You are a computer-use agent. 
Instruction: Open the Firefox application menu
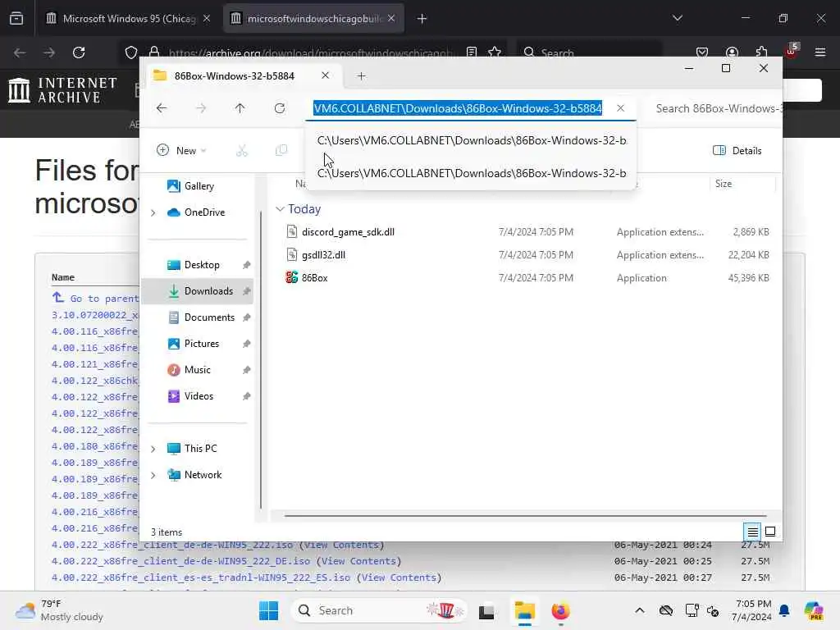[x=820, y=52]
